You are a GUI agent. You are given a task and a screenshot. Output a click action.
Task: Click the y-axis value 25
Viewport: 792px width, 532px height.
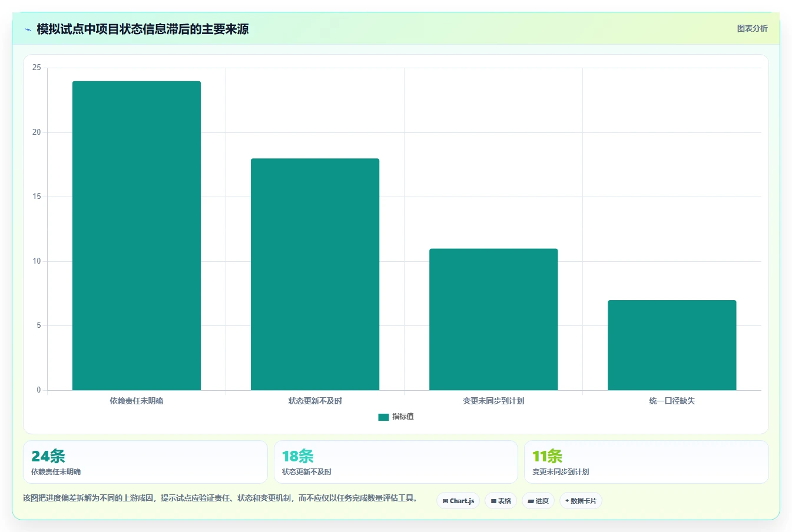(x=37, y=68)
